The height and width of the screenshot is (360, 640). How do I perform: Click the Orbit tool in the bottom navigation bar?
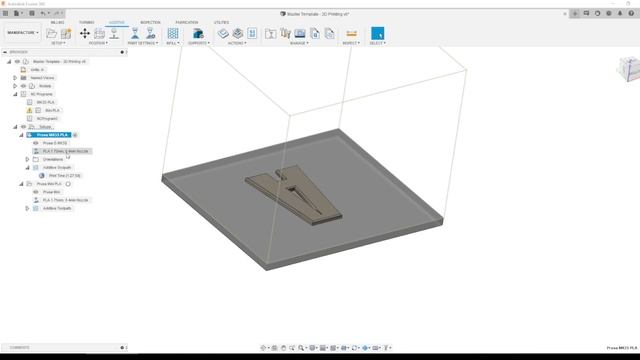263,348
